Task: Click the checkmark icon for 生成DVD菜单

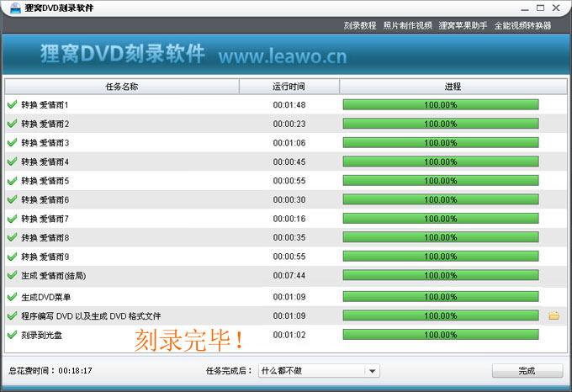Action: pos(13,297)
